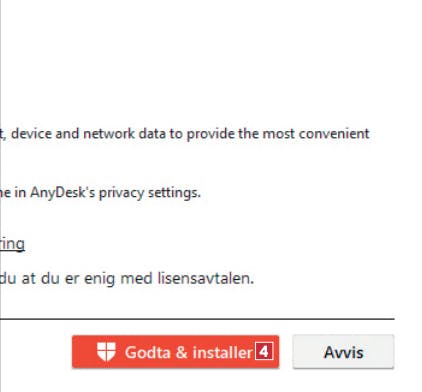Screen dimensions: 422x392
Task: Click the blank space left of the install button
Action: click(x=36, y=352)
